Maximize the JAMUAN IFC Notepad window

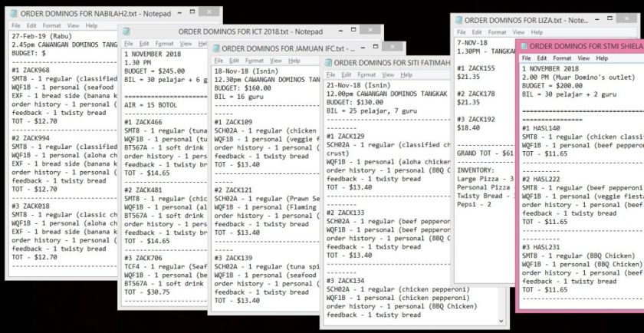(375, 47)
